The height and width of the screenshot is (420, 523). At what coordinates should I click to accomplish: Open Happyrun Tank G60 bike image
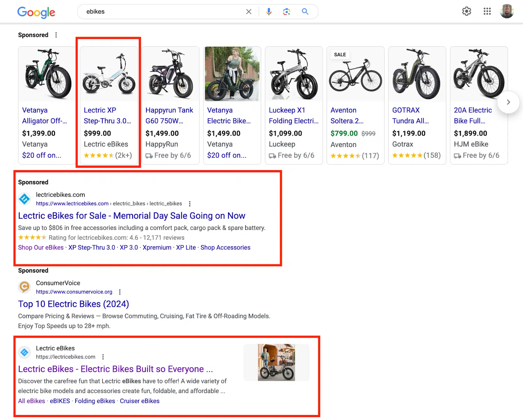tap(170, 74)
